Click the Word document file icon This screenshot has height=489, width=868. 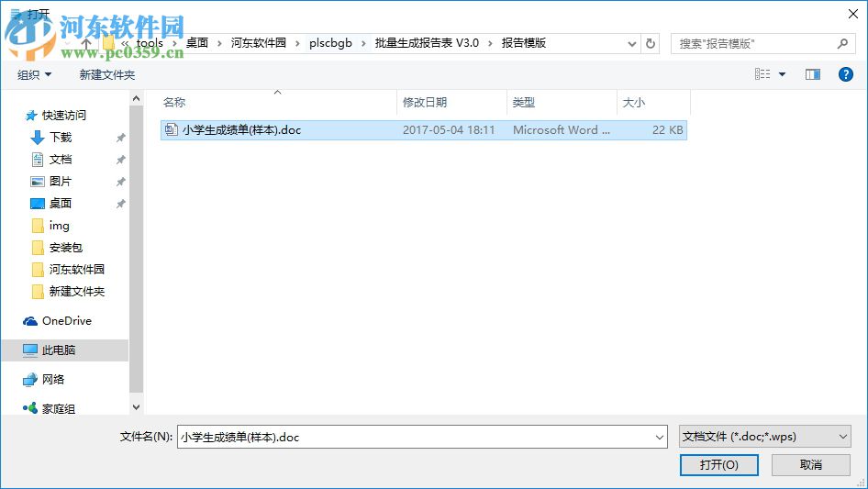click(171, 130)
